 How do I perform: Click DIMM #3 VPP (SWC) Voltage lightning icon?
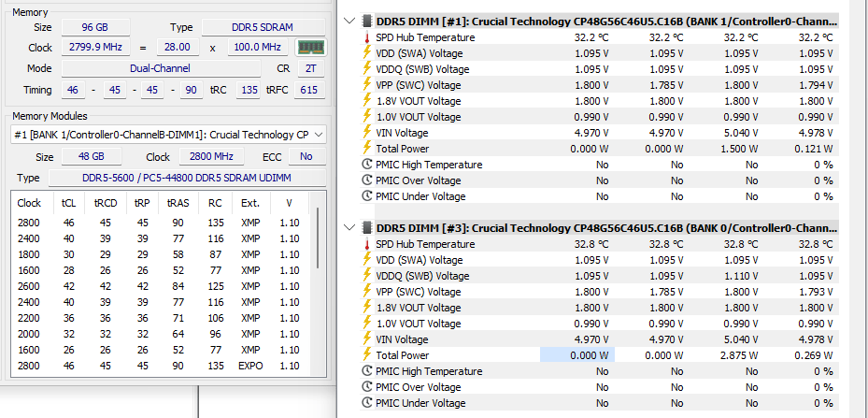(366, 292)
